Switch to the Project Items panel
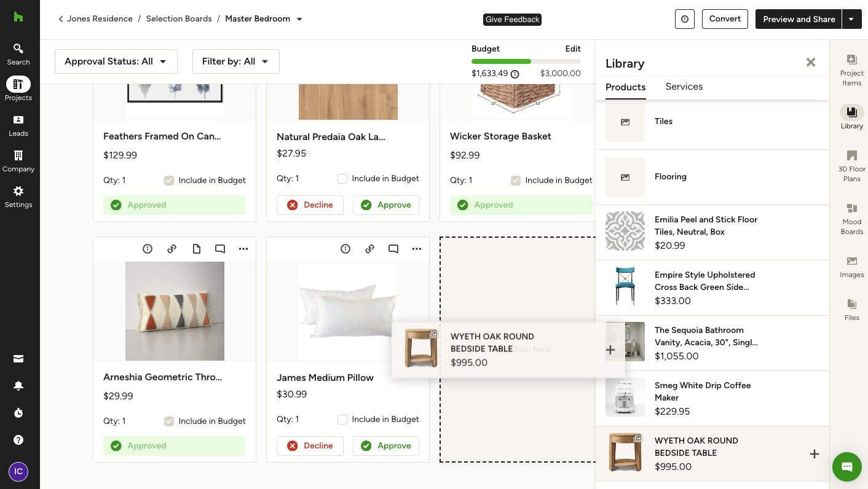Image resolution: width=868 pixels, height=489 pixels. (x=851, y=69)
